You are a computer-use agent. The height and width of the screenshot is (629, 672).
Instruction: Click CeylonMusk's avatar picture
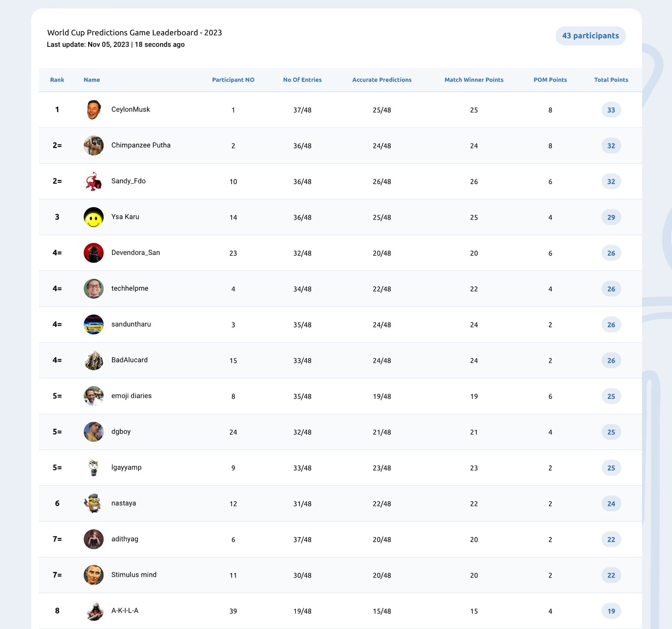94,110
